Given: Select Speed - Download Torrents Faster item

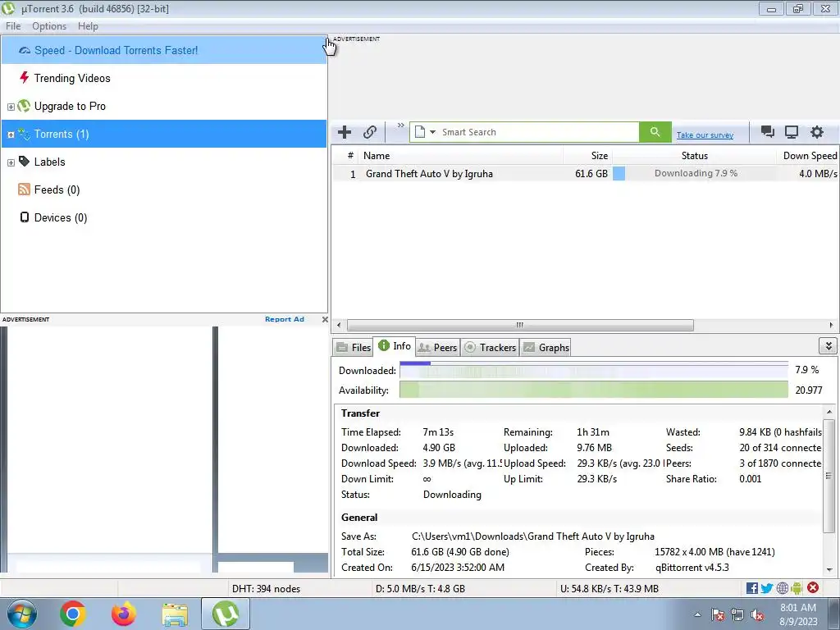Looking at the screenshot, I should tap(164, 50).
